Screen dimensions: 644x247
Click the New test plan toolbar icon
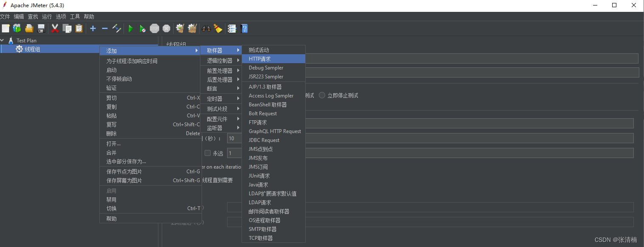(x=6, y=28)
